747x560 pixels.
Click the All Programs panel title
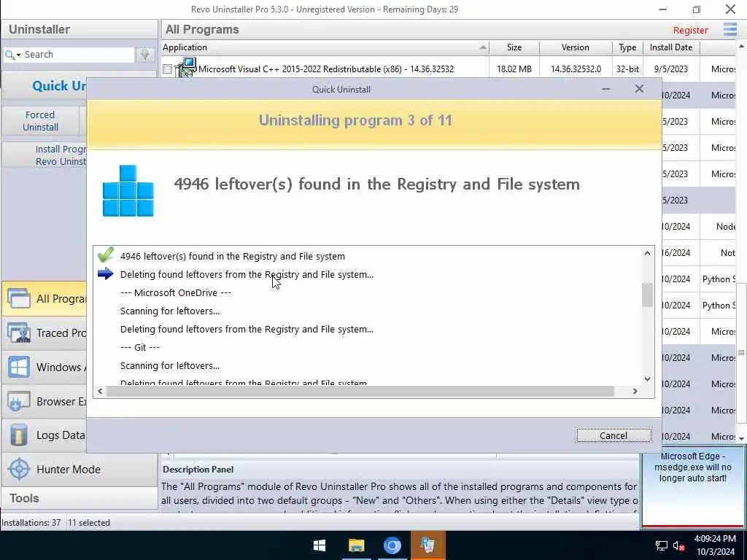(202, 29)
